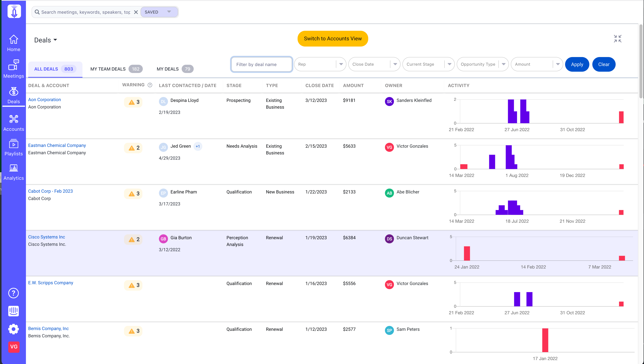Go to Meetings in the sidebar
Image resolution: width=644 pixels, height=364 pixels.
click(14, 69)
